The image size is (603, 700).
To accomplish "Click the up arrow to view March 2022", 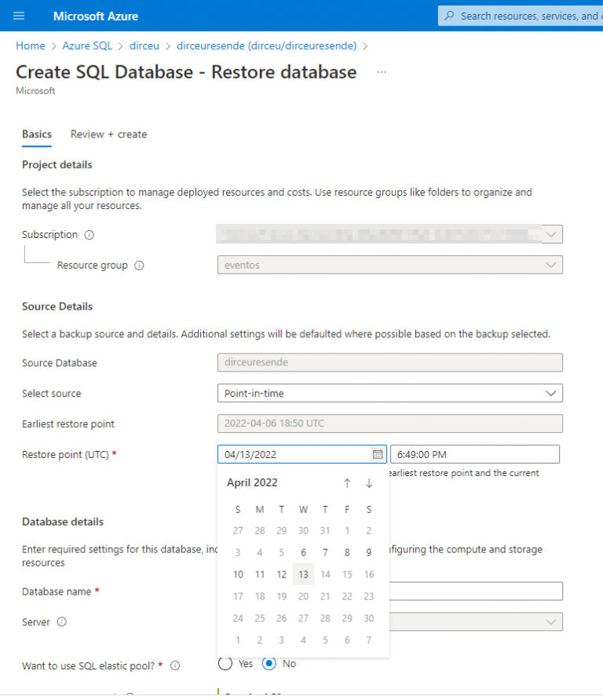I will pos(346,483).
